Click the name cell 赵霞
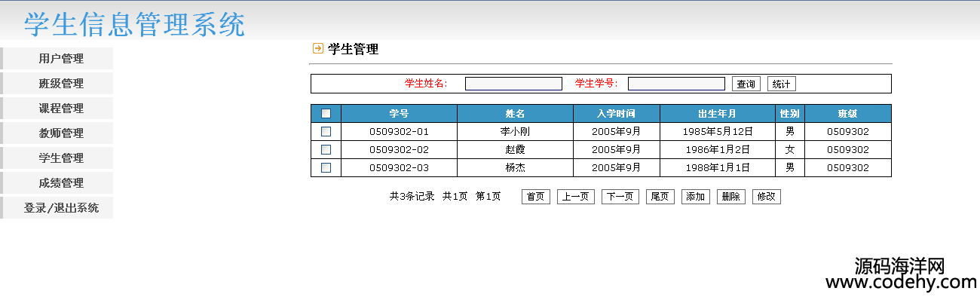 (x=515, y=150)
